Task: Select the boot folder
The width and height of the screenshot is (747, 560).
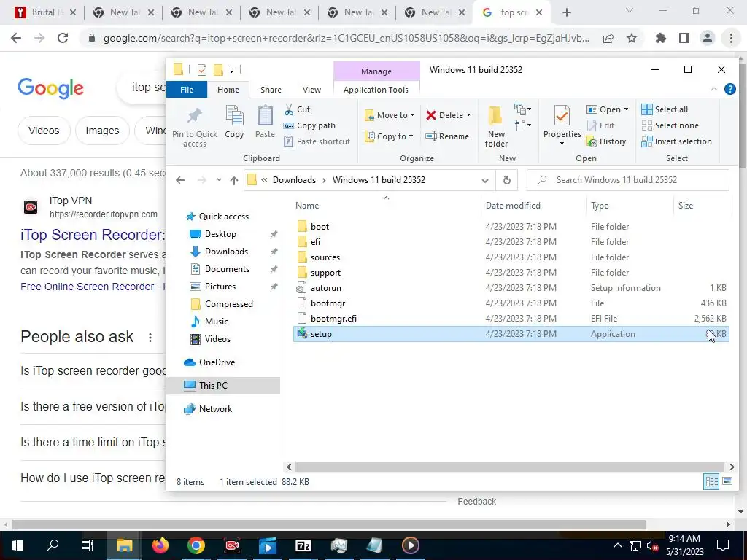Action: [320, 227]
